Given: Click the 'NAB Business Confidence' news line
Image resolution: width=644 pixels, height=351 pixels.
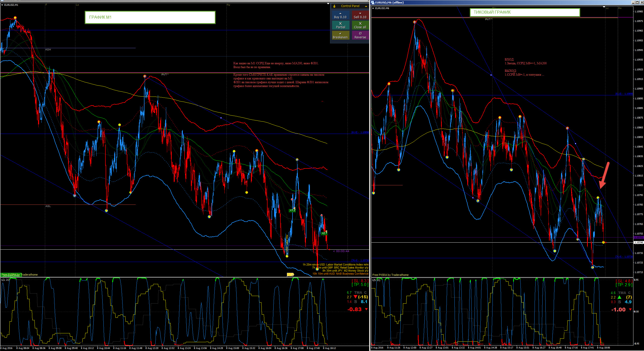Looking at the screenshot, I should tap(340, 274).
